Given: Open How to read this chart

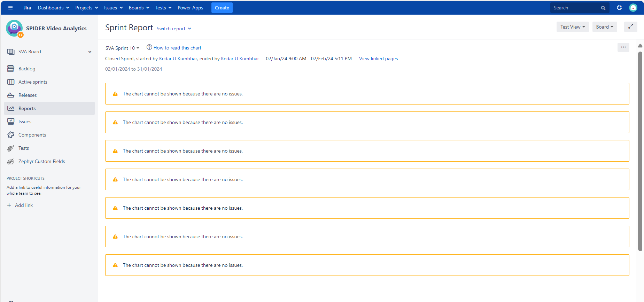Looking at the screenshot, I should tap(177, 48).
